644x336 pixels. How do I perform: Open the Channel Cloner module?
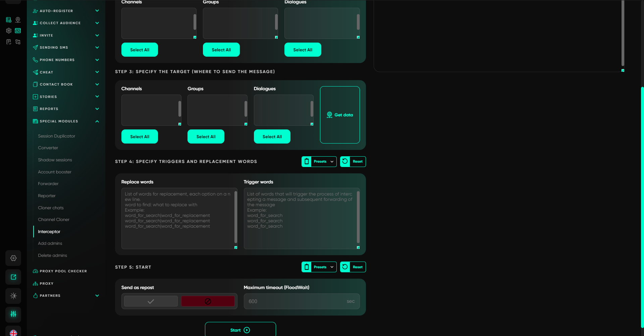[x=54, y=220]
